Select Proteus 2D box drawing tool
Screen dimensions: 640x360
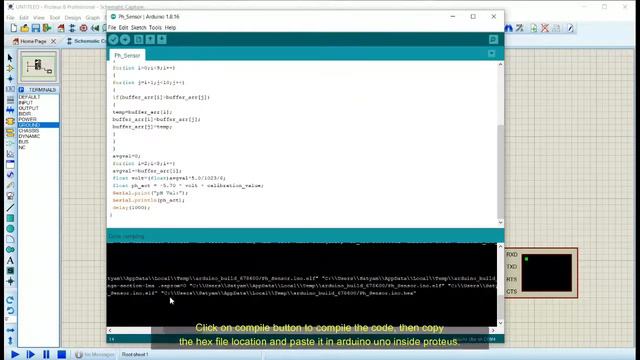10,218
